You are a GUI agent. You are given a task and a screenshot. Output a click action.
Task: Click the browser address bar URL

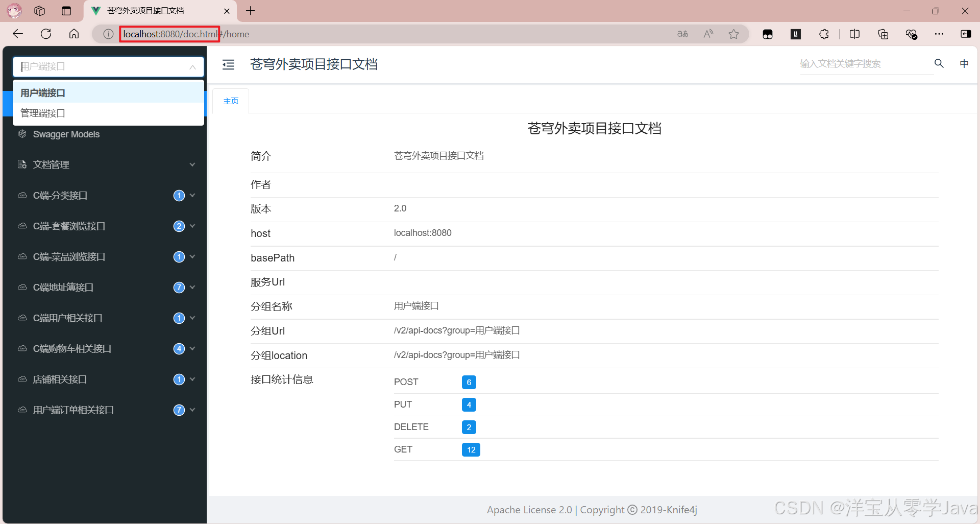[186, 34]
